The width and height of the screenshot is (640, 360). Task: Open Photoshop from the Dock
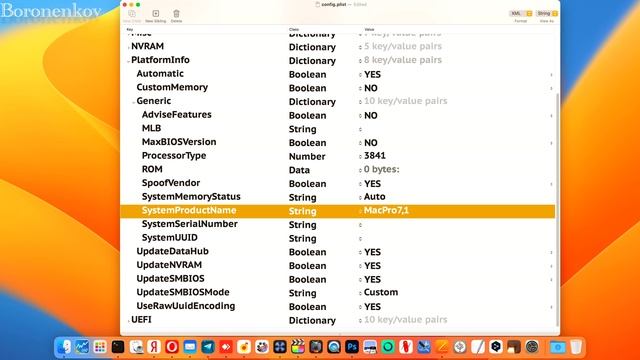352,347
